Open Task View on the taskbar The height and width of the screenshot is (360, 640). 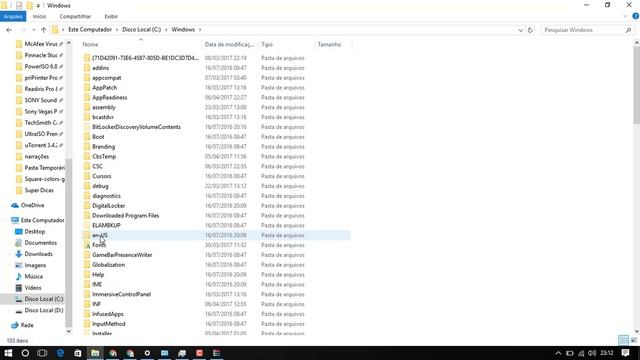(42, 353)
